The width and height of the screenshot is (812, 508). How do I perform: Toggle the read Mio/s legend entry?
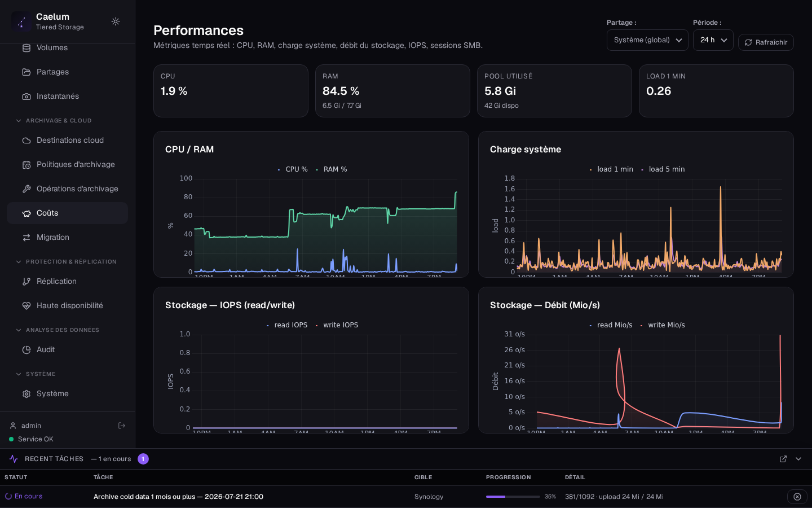611,325
